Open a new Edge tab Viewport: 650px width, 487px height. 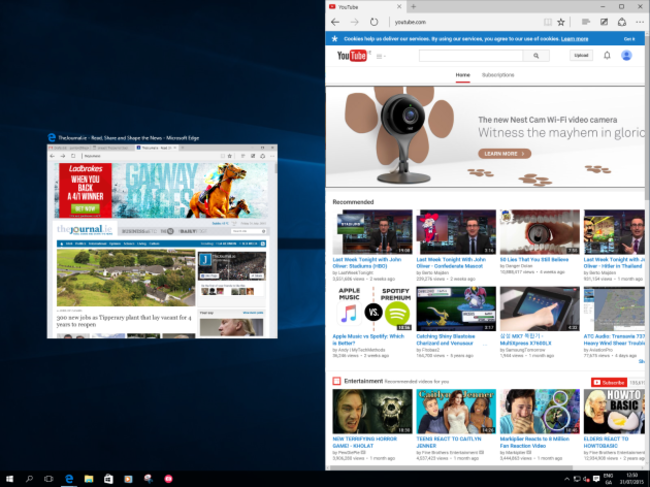coord(413,7)
